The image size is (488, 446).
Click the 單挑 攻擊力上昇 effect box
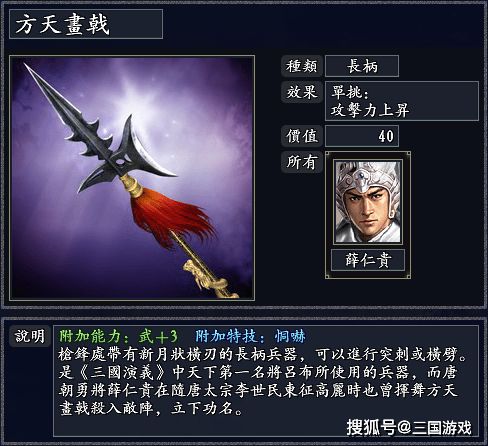point(402,101)
